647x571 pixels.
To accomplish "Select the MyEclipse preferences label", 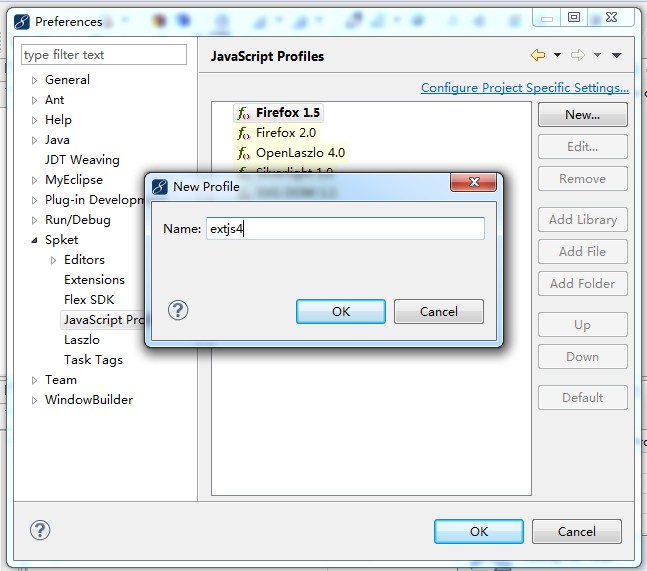I will point(74,180).
